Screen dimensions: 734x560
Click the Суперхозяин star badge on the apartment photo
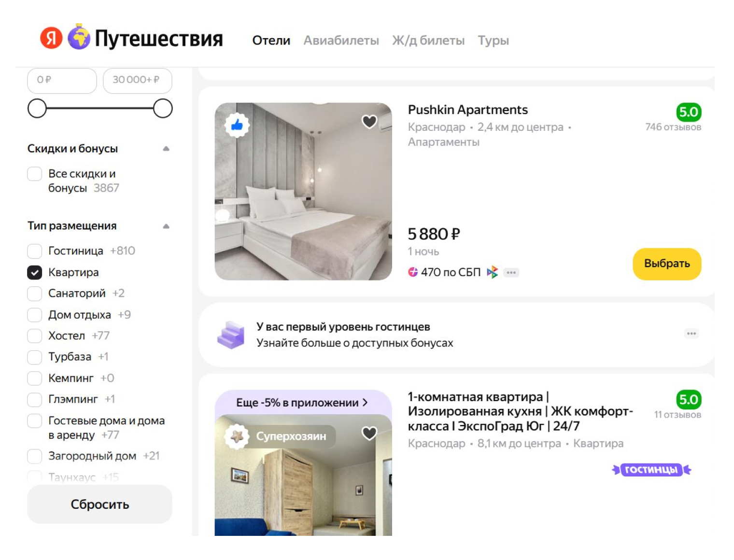coord(237,436)
